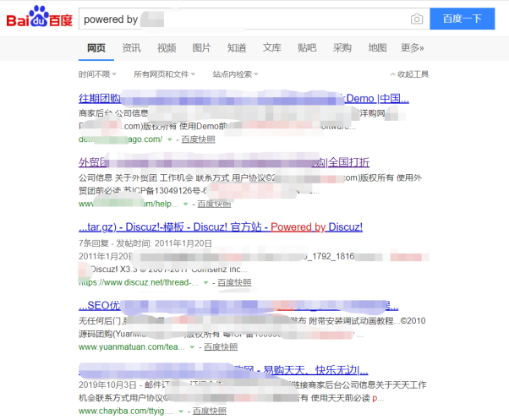Open the 知道 tab

(x=237, y=48)
